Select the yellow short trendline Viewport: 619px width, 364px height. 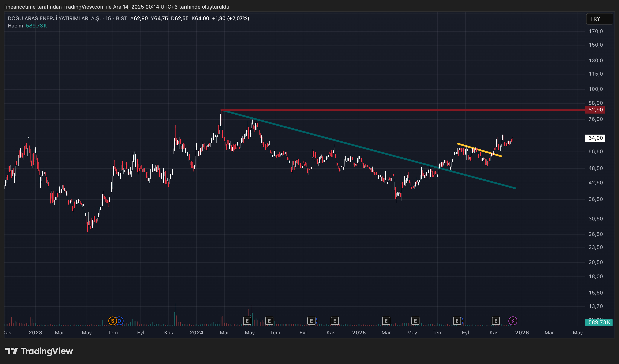[x=479, y=150]
